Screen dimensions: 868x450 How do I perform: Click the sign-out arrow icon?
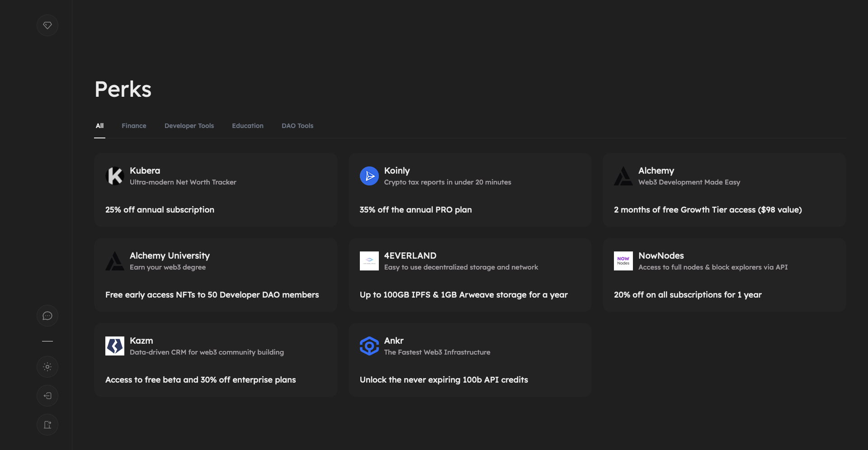[47, 396]
